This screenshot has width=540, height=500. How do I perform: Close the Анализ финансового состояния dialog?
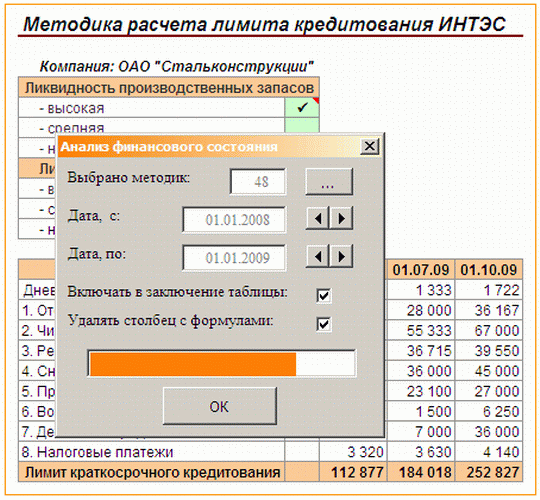click(x=370, y=146)
